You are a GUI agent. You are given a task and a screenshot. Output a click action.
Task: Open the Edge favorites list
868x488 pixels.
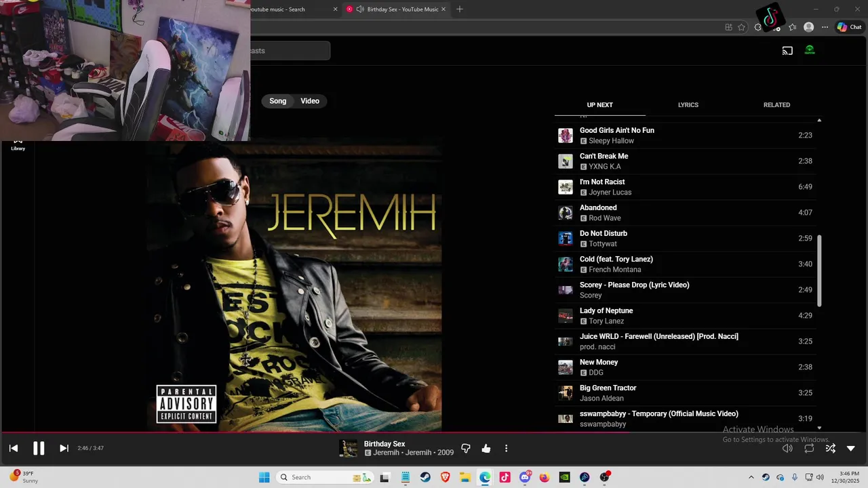[x=792, y=27]
